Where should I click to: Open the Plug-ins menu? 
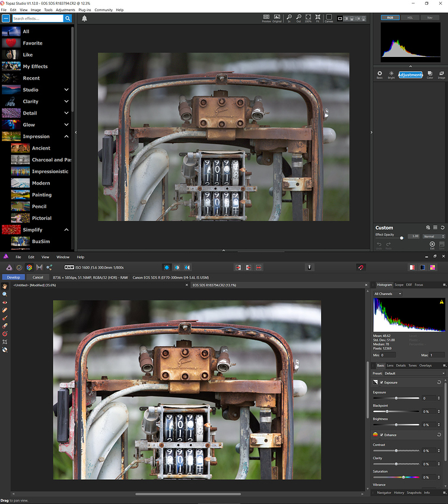point(85,10)
